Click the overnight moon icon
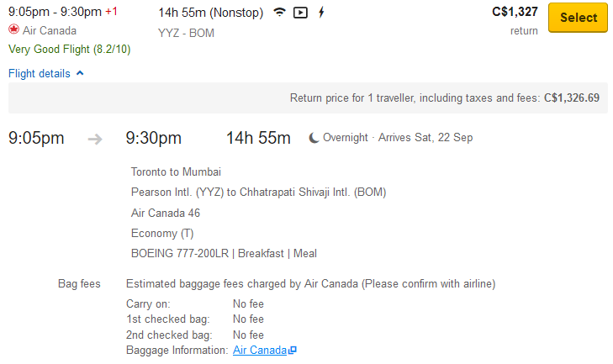 [x=314, y=138]
